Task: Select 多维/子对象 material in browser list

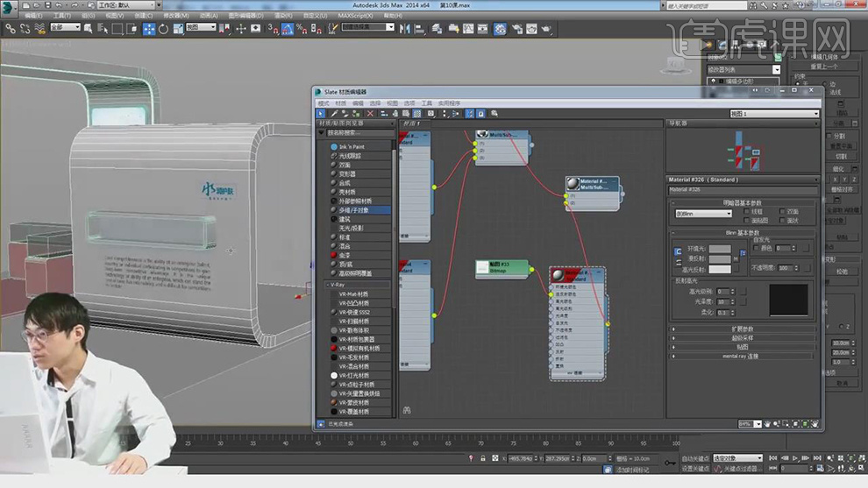Action: (x=354, y=210)
